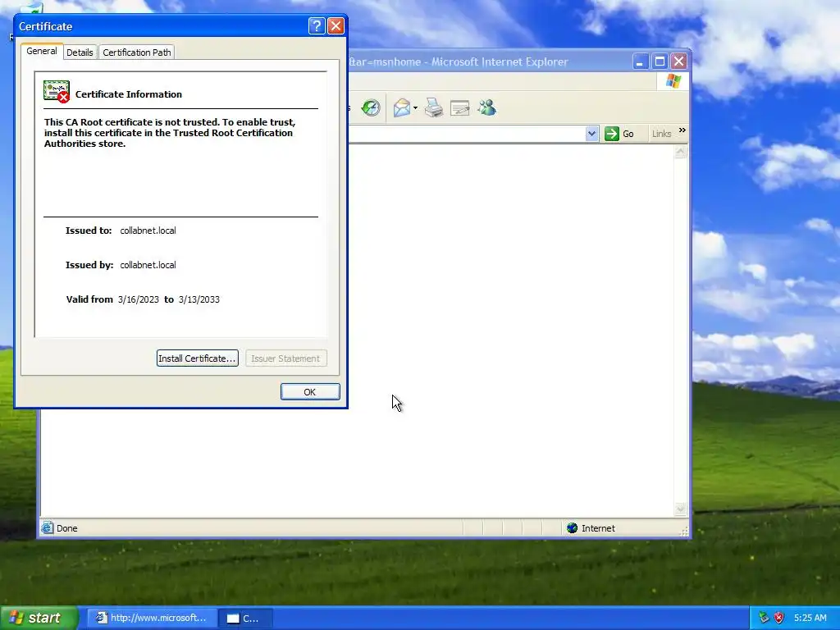Close the Certificate dialog with red X

[336, 25]
